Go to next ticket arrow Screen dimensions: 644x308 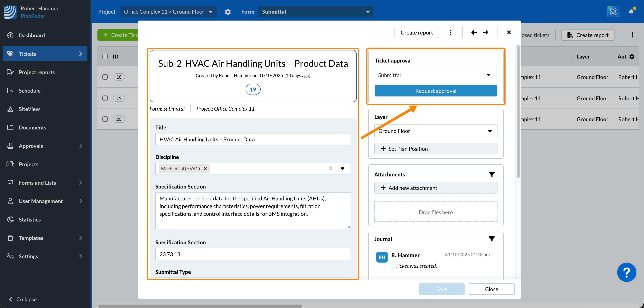486,32
